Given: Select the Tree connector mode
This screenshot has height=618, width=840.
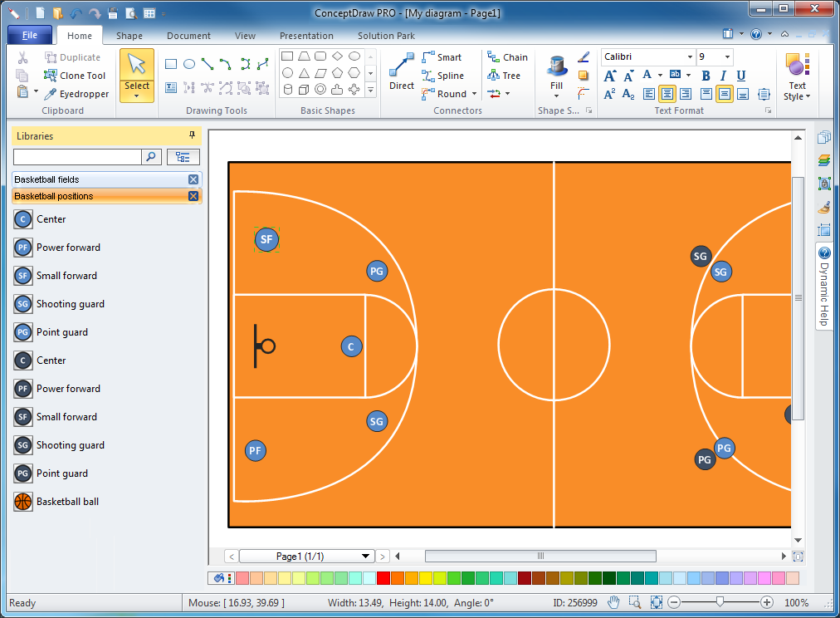Looking at the screenshot, I should 504,76.
